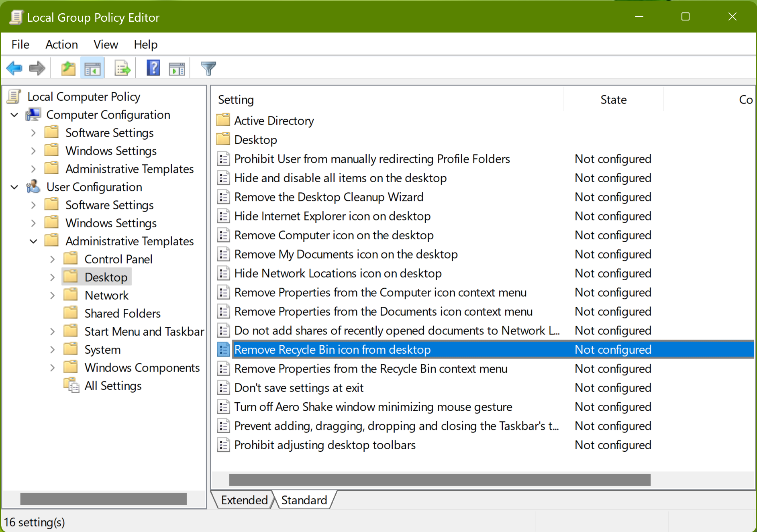The width and height of the screenshot is (757, 532).
Task: Click the State column header
Action: [613, 100]
